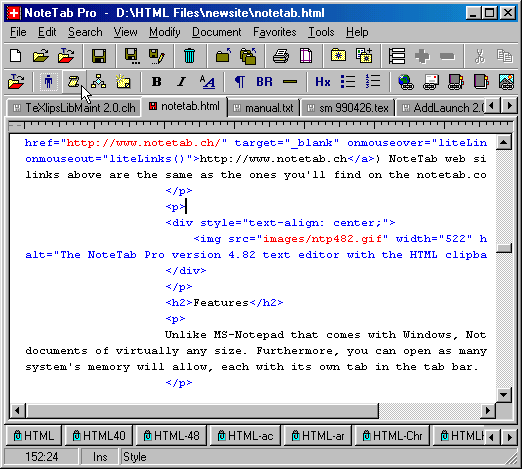Viewport: 522px width, 469px height.
Task: Click the Ins indicator in the status bar
Action: click(x=100, y=457)
